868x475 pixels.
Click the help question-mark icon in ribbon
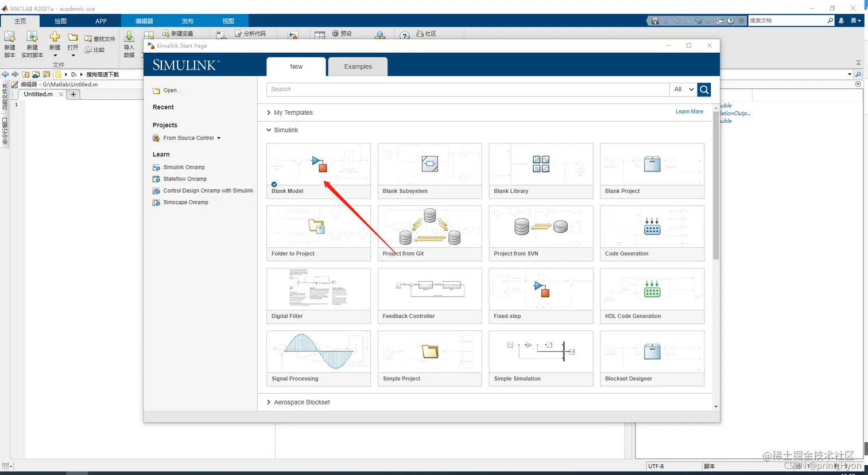(x=405, y=36)
